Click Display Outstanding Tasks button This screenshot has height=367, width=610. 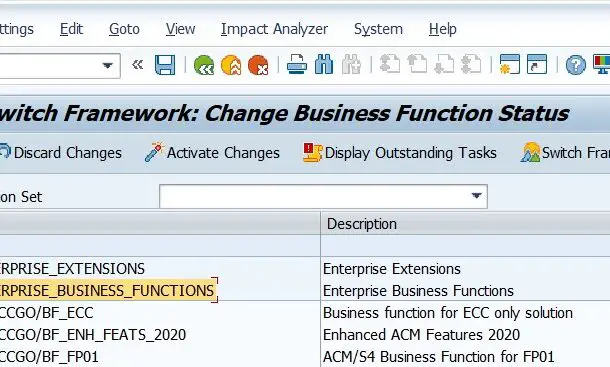[x=400, y=153]
